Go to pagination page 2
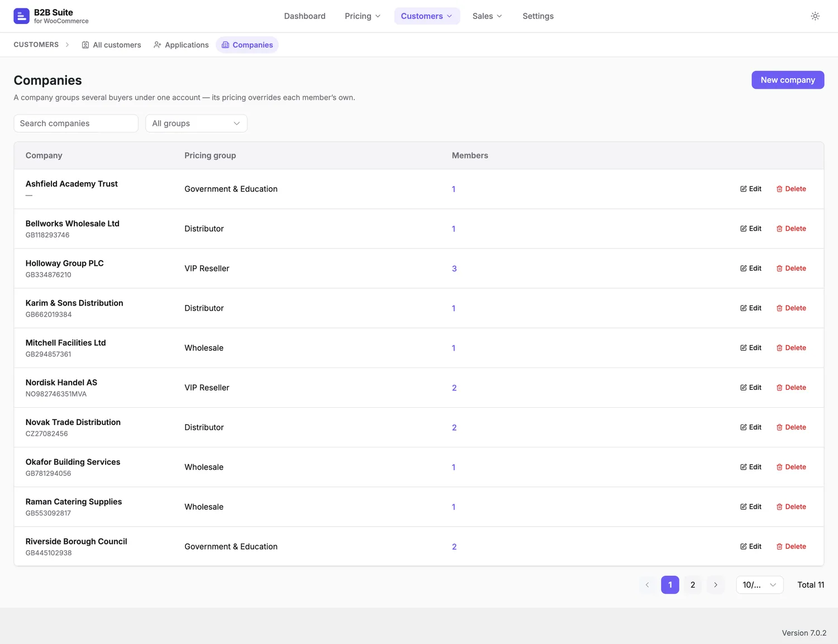Viewport: 838px width, 644px height. click(693, 585)
